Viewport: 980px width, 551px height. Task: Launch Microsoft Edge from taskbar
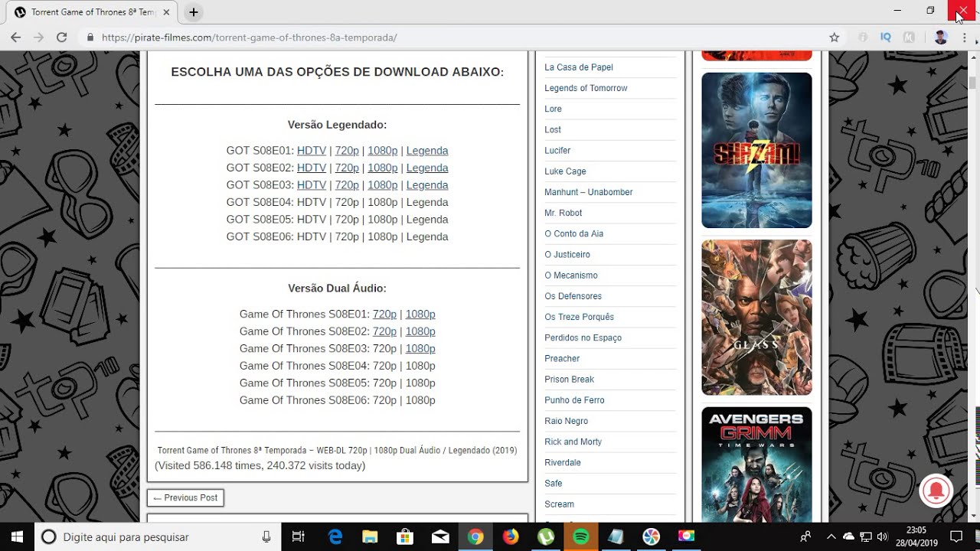click(335, 536)
